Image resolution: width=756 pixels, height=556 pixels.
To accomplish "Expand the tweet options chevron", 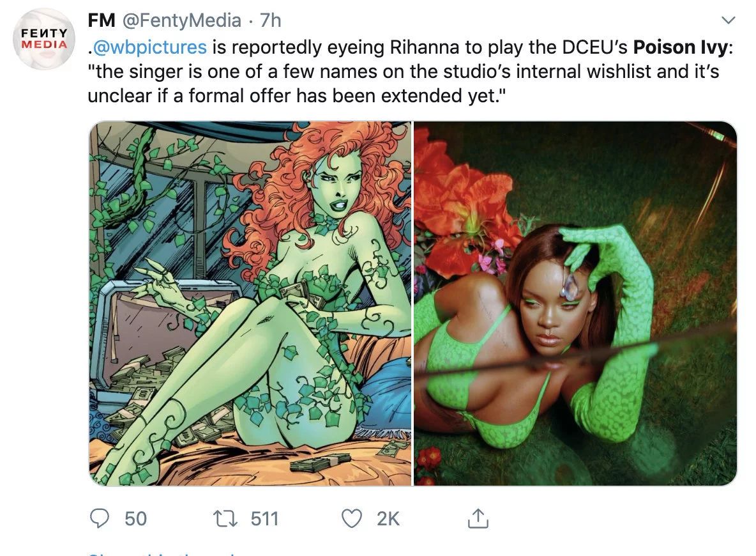I will (728, 20).
